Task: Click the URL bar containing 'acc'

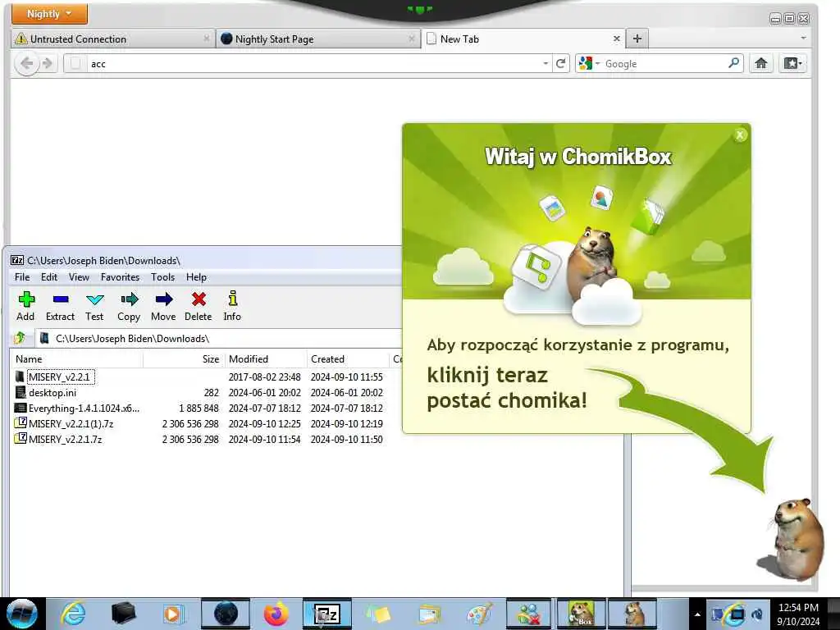Action: pyautogui.click(x=307, y=64)
